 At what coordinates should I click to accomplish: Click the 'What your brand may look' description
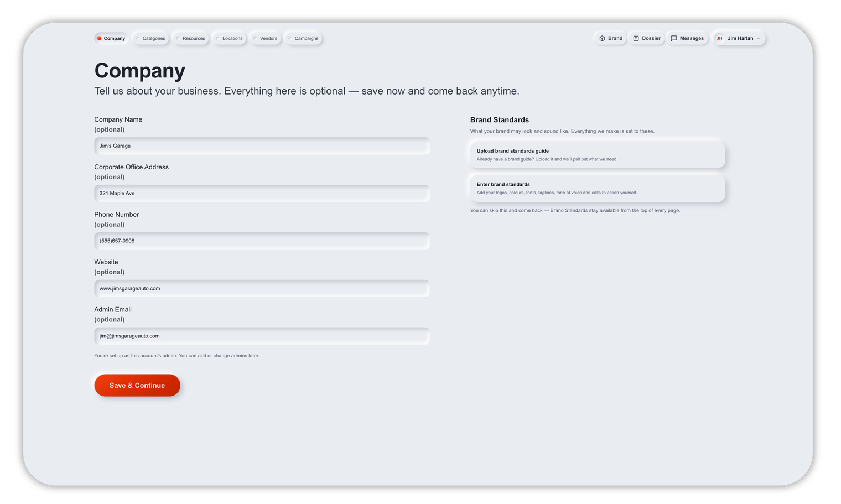[562, 132]
